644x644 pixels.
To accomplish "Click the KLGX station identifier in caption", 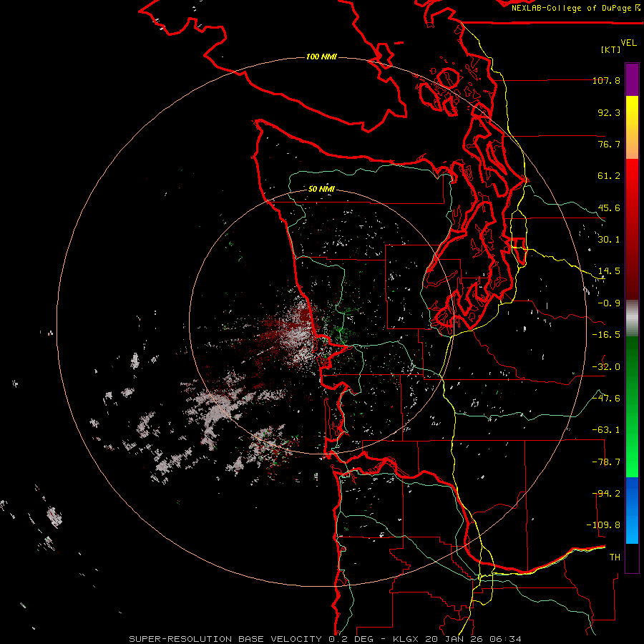I will 406,639.
